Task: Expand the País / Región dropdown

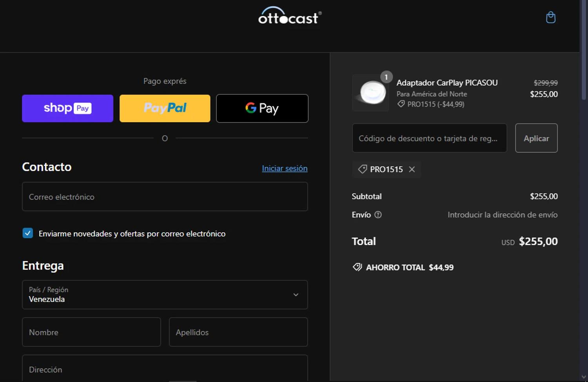Action: tap(165, 295)
